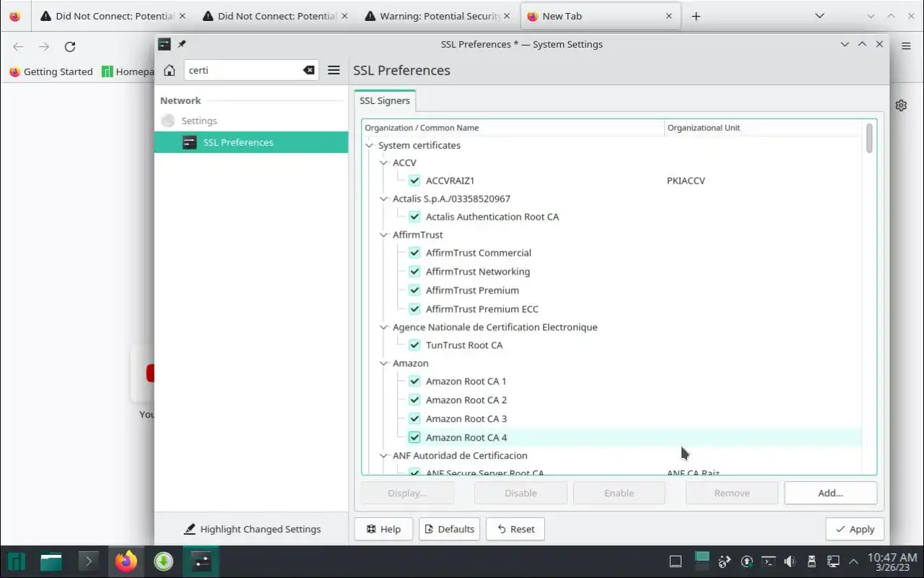
Task: Click the Firefox new tab settings gear
Action: coord(901,105)
